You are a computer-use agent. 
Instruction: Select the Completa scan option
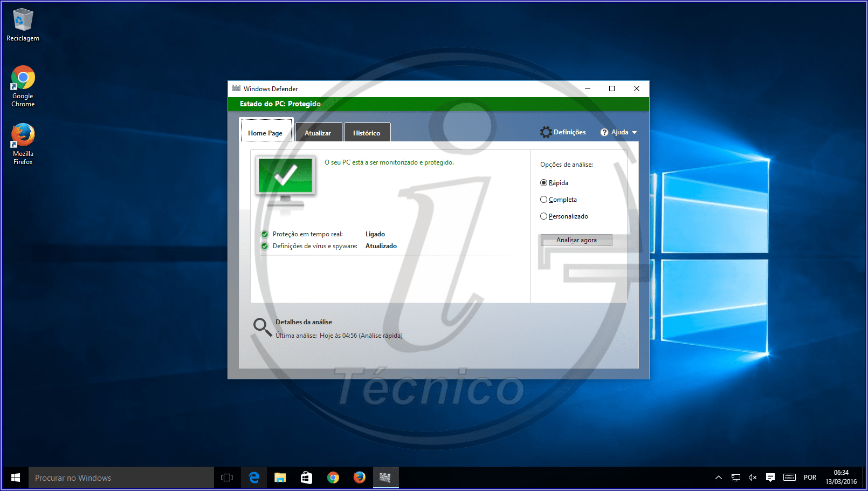543,199
